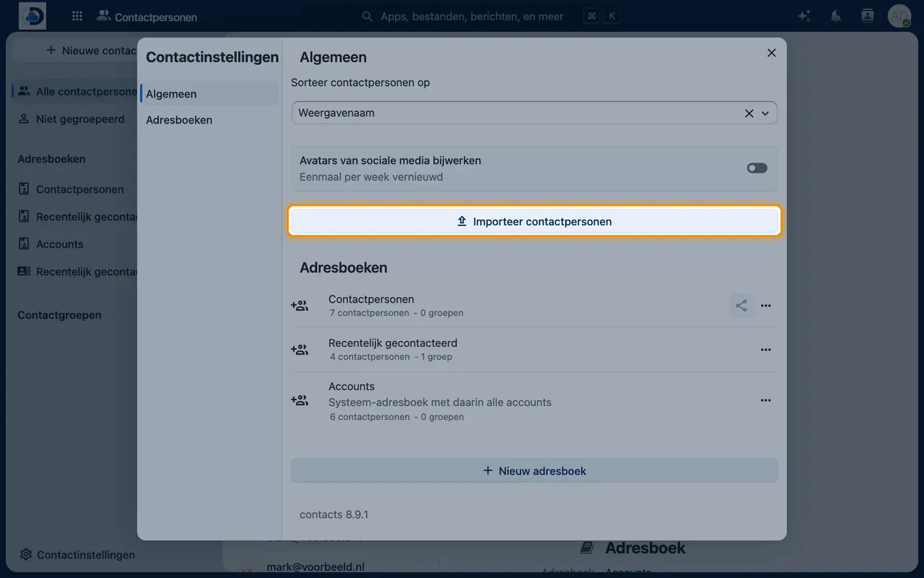Click mark@voorbeeld.nl in background list
Viewport: 924px width, 578px height.
click(314, 567)
